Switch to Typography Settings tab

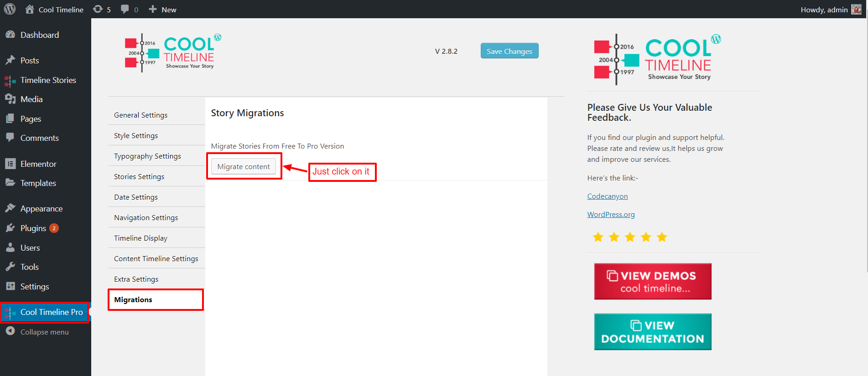coord(156,156)
